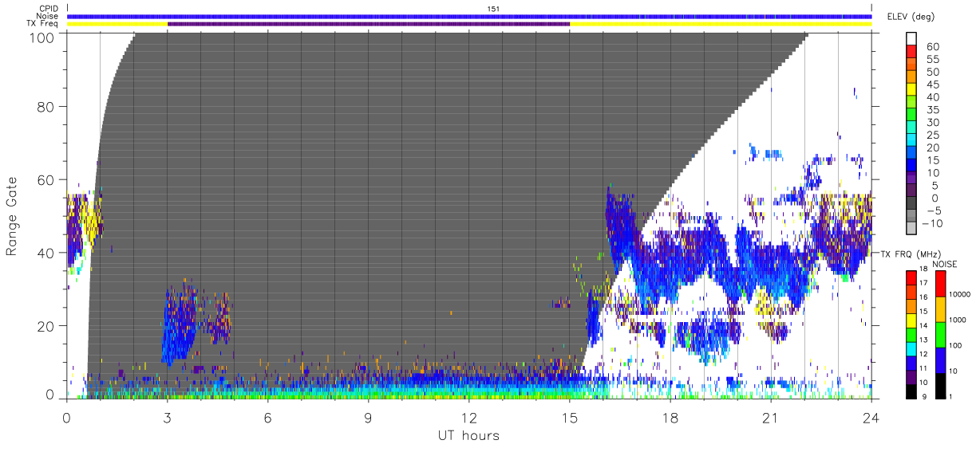Image resolution: width=980 pixels, height=452 pixels.
Task: Click the 'NOISE' colorbar title
Action: coord(944,264)
